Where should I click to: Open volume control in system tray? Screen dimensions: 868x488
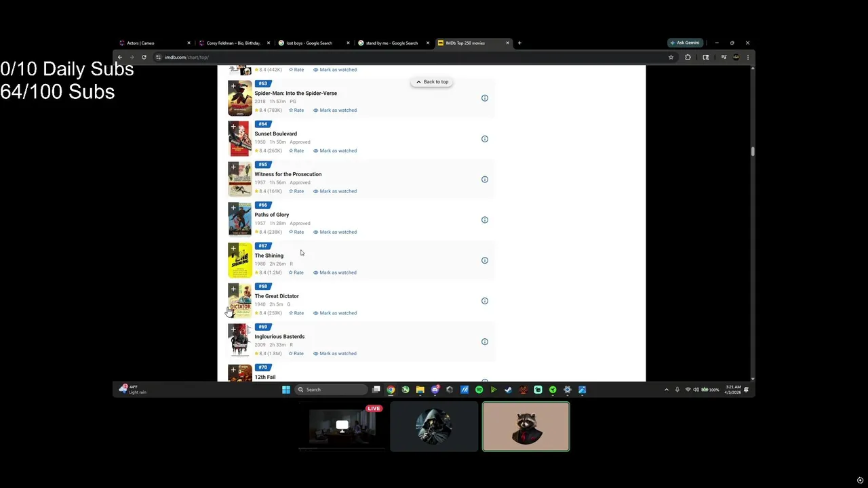pyautogui.click(x=696, y=390)
